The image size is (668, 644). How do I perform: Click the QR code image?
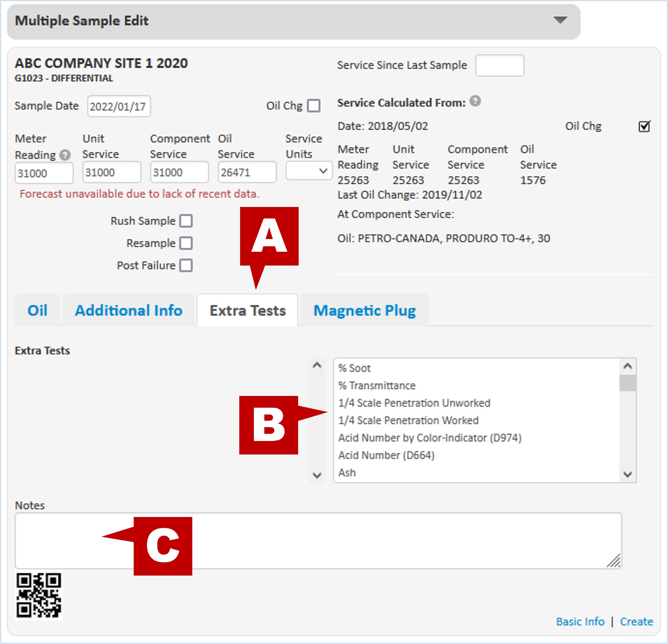[x=39, y=595]
